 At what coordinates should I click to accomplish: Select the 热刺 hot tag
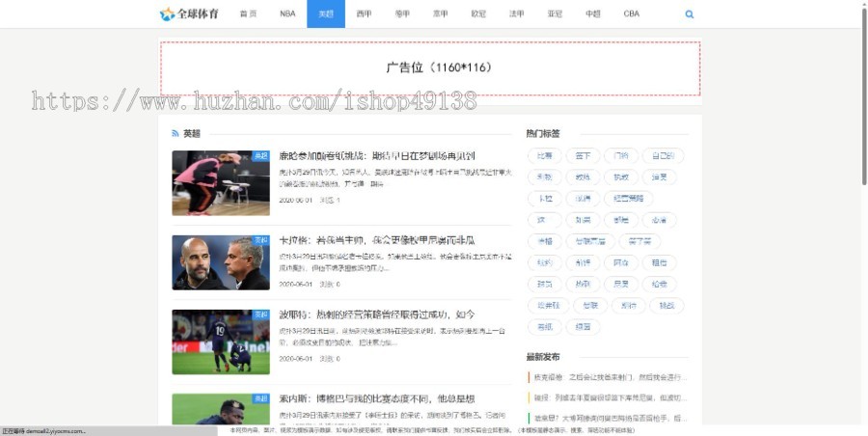pyautogui.click(x=583, y=285)
